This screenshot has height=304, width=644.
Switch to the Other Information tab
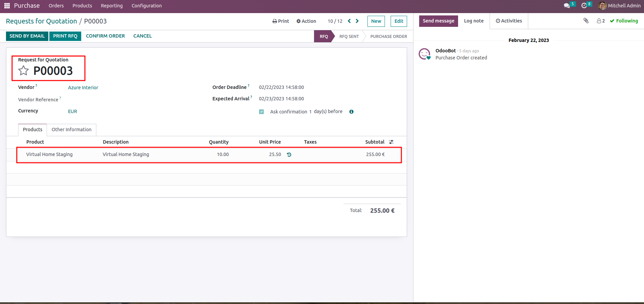pos(71,130)
